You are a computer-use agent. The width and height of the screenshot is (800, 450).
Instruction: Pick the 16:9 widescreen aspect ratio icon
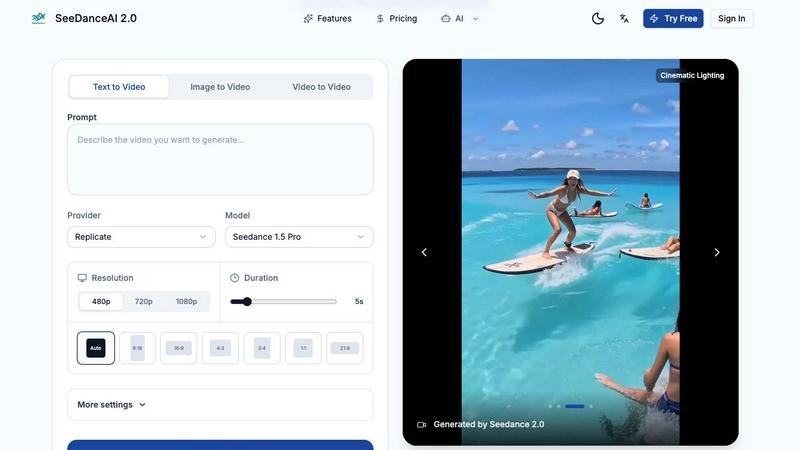179,348
